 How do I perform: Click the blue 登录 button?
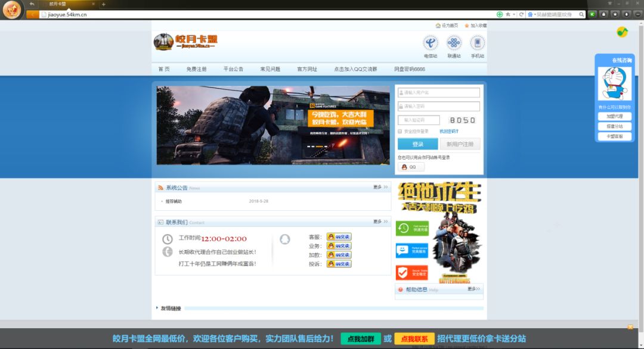[417, 144]
